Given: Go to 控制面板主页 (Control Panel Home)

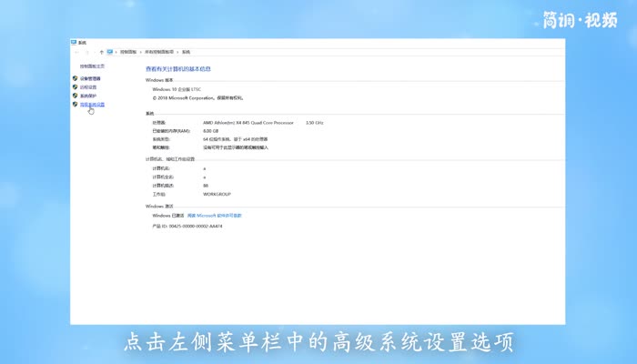Looking at the screenshot, I should 92,66.
